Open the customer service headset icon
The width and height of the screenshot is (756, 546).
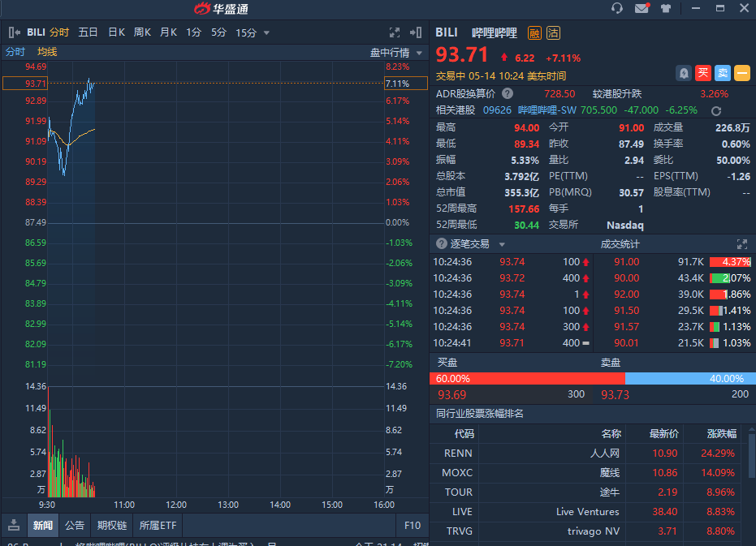[x=616, y=8]
